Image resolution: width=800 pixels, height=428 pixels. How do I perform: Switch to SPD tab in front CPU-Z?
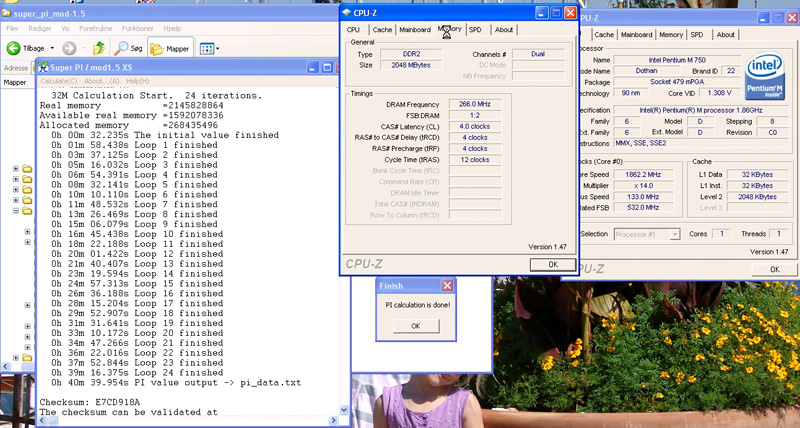475,30
